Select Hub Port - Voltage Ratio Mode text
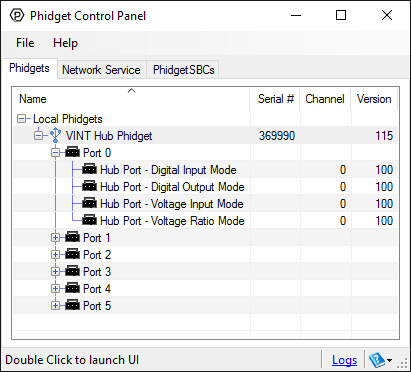411x372 pixels. 172,221
